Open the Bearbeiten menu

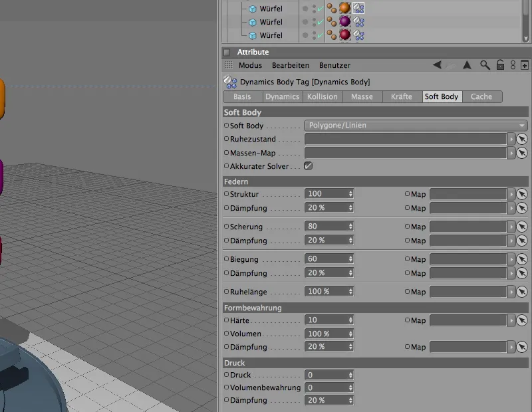tap(291, 65)
